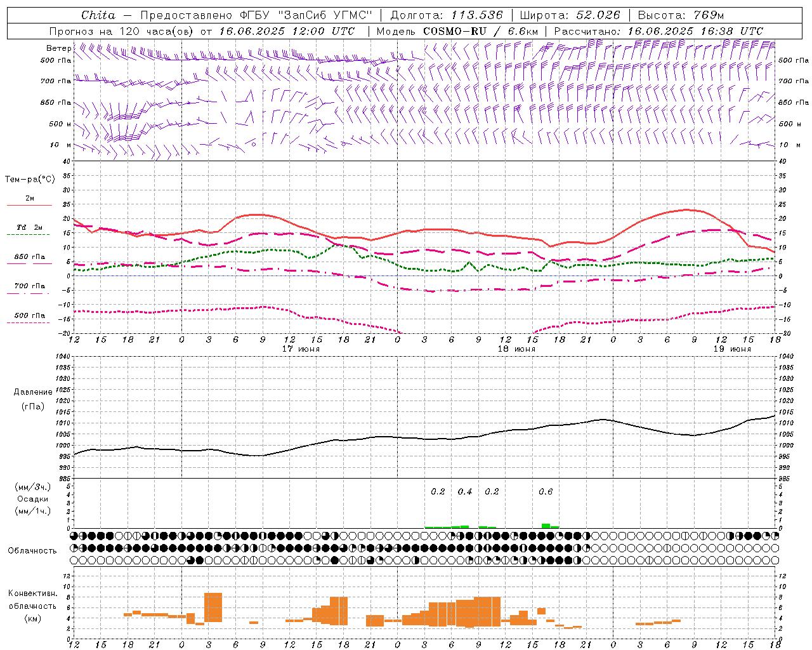Click the "Ветер" wind panel label
The width and height of the screenshot is (812, 650).
click(58, 48)
